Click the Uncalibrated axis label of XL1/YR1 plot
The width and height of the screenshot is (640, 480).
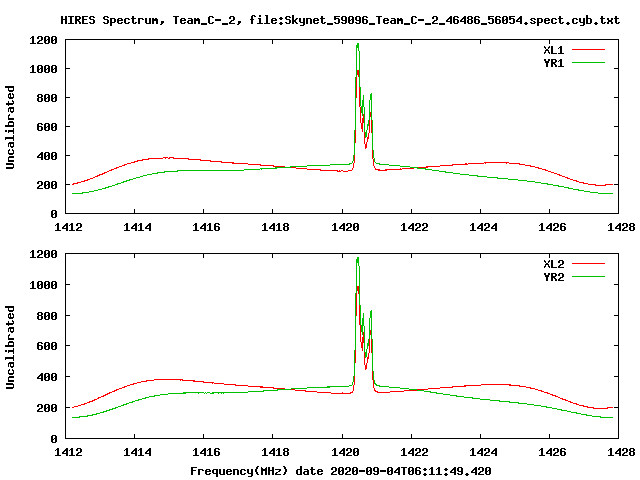click(x=10, y=127)
